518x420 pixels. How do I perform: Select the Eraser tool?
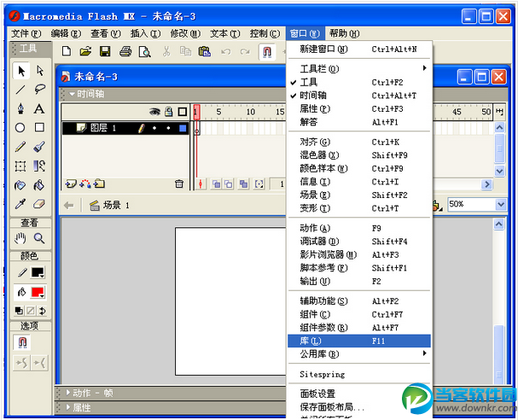pos(39,204)
